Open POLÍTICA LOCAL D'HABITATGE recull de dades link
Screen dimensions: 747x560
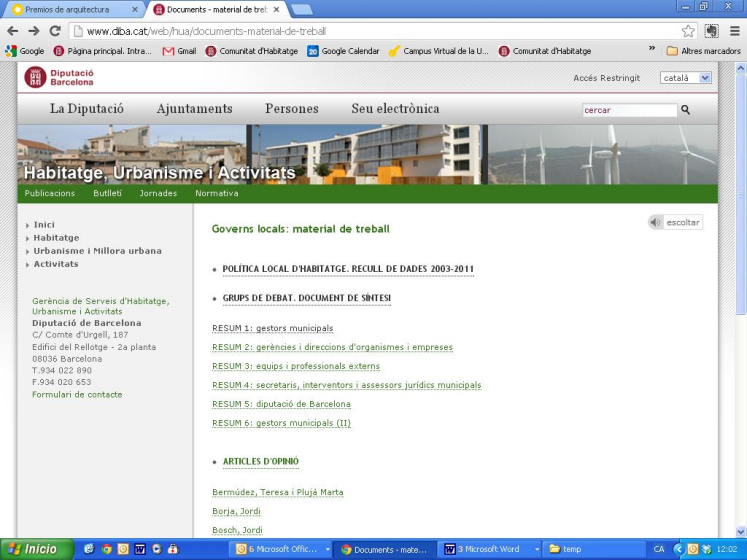[x=348, y=269]
